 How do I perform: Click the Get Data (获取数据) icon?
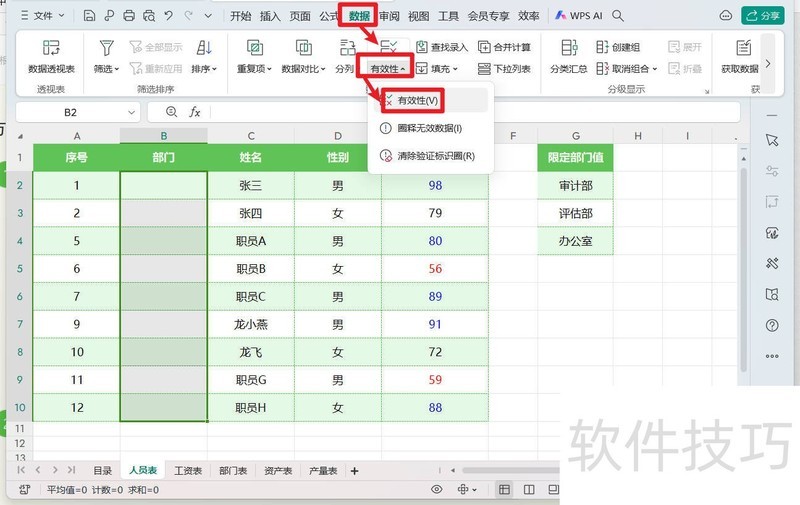[x=742, y=48]
